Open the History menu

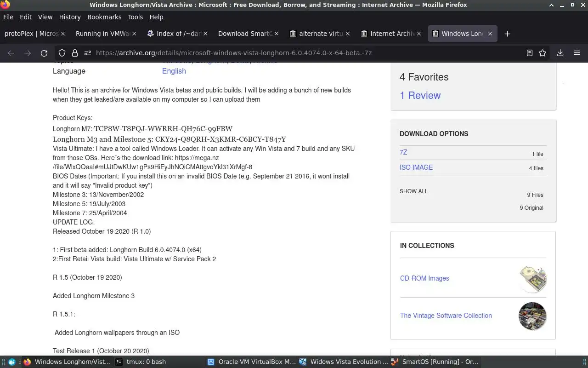point(70,17)
